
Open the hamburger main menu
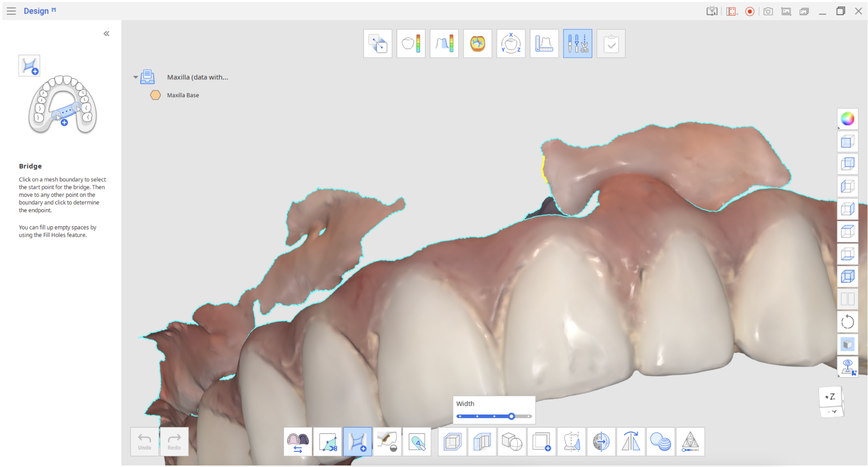[11, 11]
